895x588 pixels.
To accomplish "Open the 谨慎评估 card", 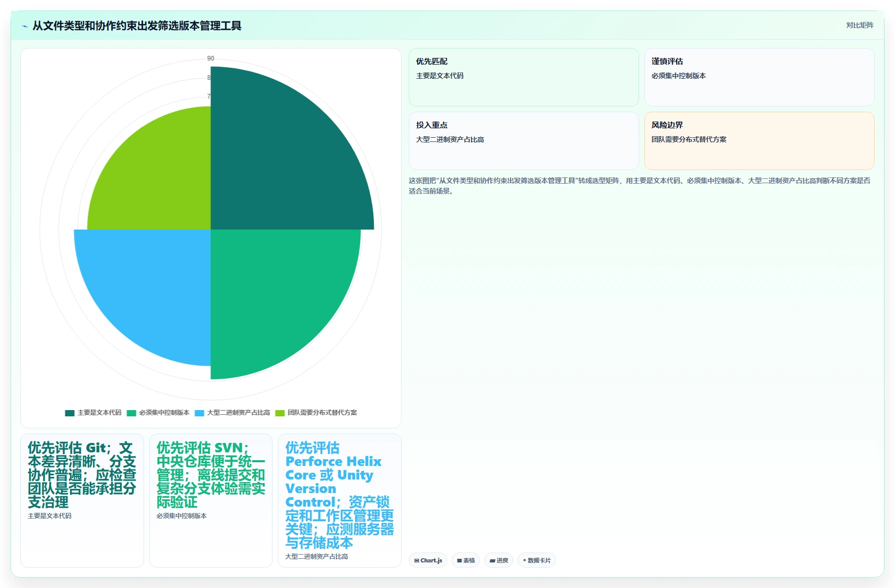I will point(759,77).
